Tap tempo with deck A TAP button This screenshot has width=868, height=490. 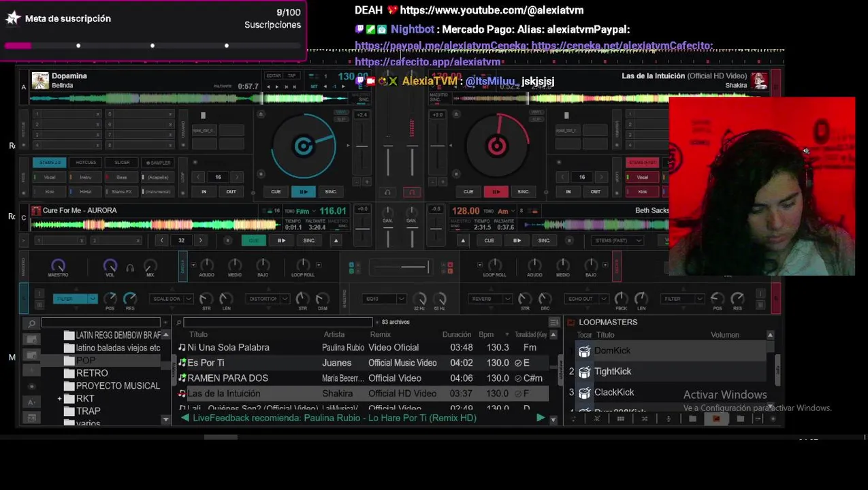293,76
